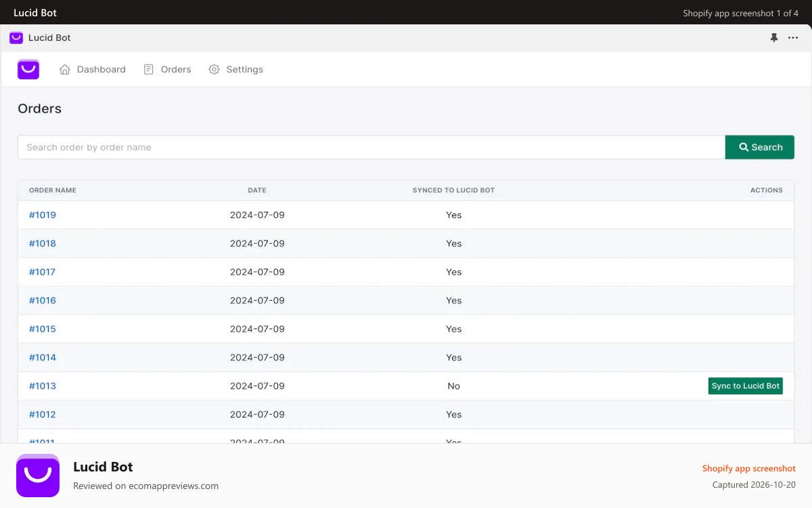812x508 pixels.
Task: Open the Dashboard tab
Action: coord(93,69)
